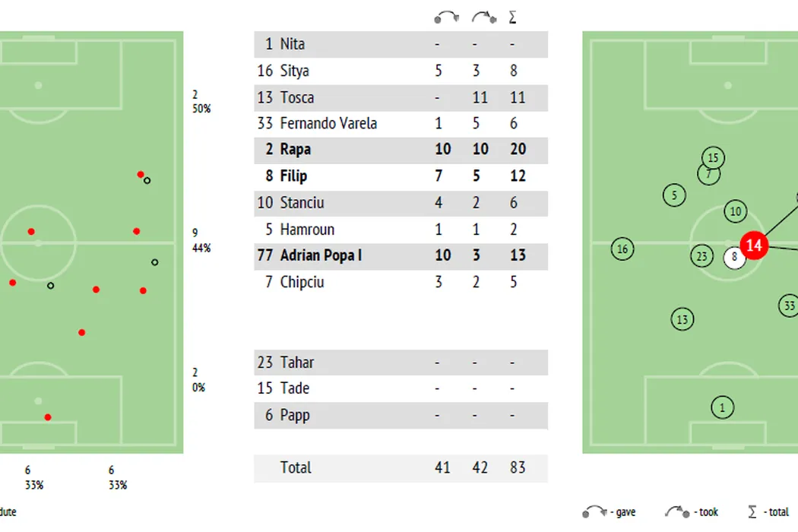Click the Rapa row in table
Image resolution: width=798 pixels, height=532 pixels.
click(x=401, y=150)
